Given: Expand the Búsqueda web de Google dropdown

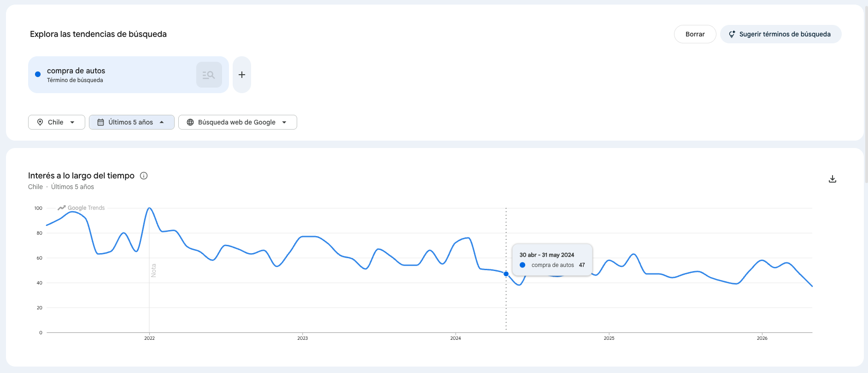Looking at the screenshot, I should pos(238,122).
